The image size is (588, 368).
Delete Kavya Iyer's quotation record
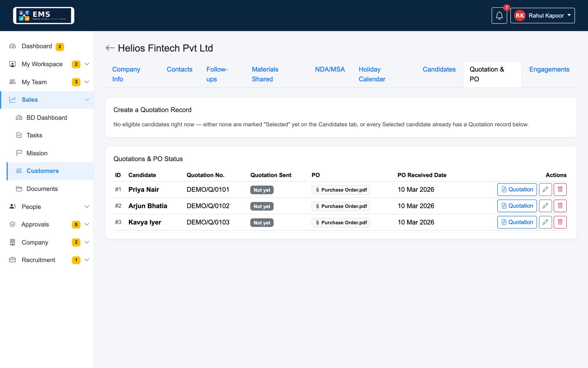(x=560, y=222)
